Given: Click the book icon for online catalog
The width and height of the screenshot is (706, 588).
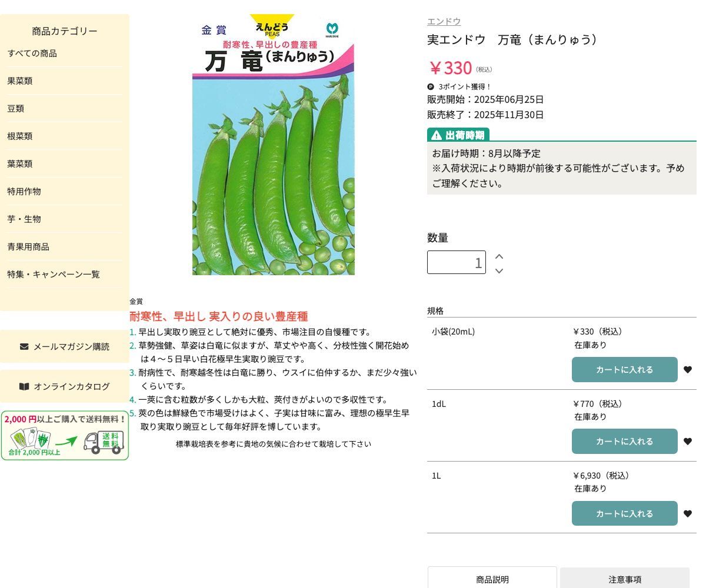Looking at the screenshot, I should (24, 386).
